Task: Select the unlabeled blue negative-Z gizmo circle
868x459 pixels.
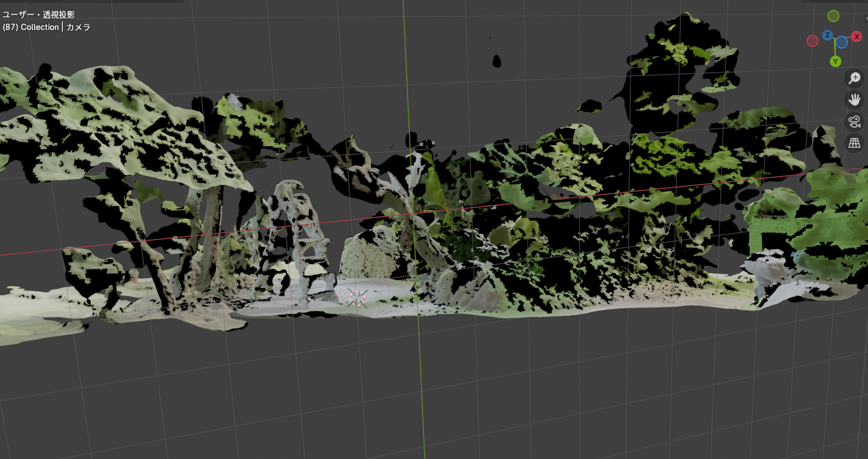Action: (841, 42)
